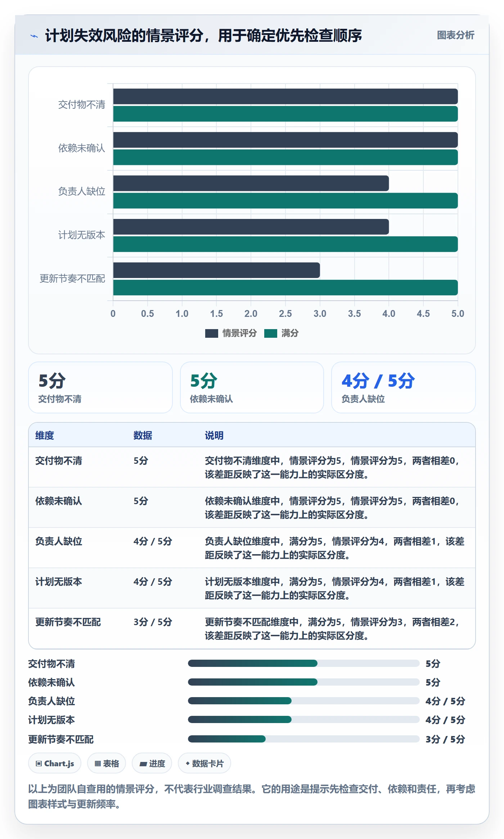
Task: Open the 5分 依赖未确认 data card
Action: point(252,387)
